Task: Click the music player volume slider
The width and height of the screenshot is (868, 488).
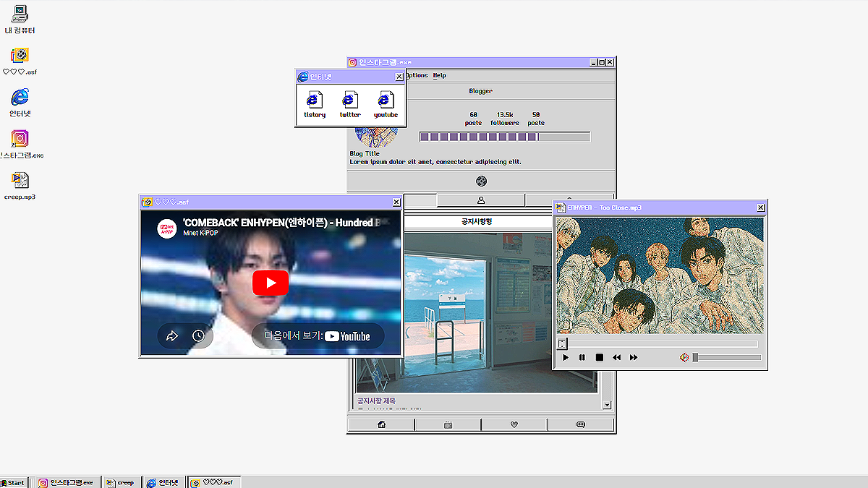Action: (x=727, y=357)
